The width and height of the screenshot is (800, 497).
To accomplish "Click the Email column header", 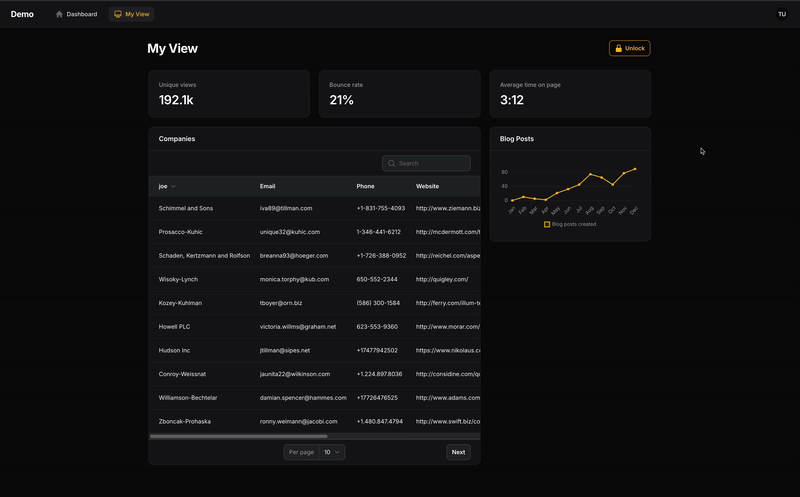I will 268,186.
